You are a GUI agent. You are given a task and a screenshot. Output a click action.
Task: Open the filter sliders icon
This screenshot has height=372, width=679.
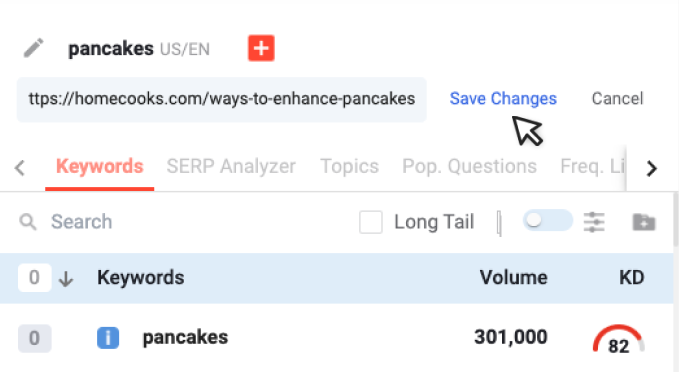[x=594, y=222]
